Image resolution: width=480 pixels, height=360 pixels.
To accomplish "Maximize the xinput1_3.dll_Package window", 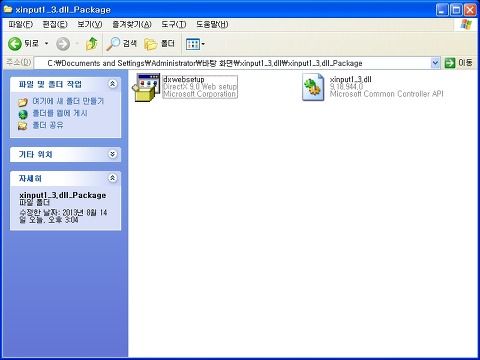I will (x=456, y=10).
